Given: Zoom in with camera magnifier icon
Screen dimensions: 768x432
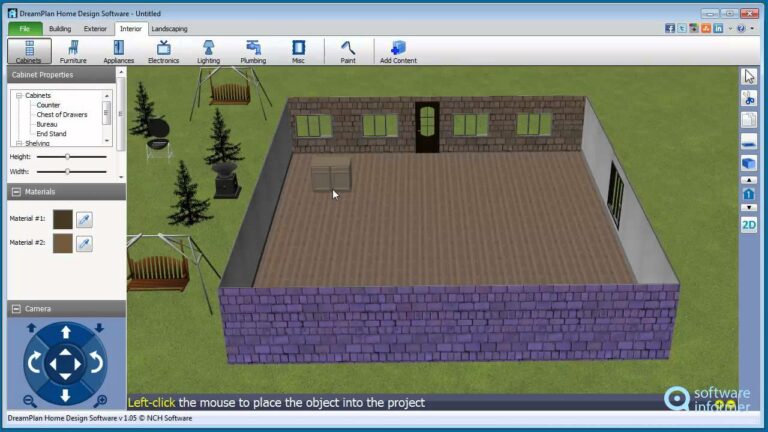Looking at the screenshot, I should [100, 401].
